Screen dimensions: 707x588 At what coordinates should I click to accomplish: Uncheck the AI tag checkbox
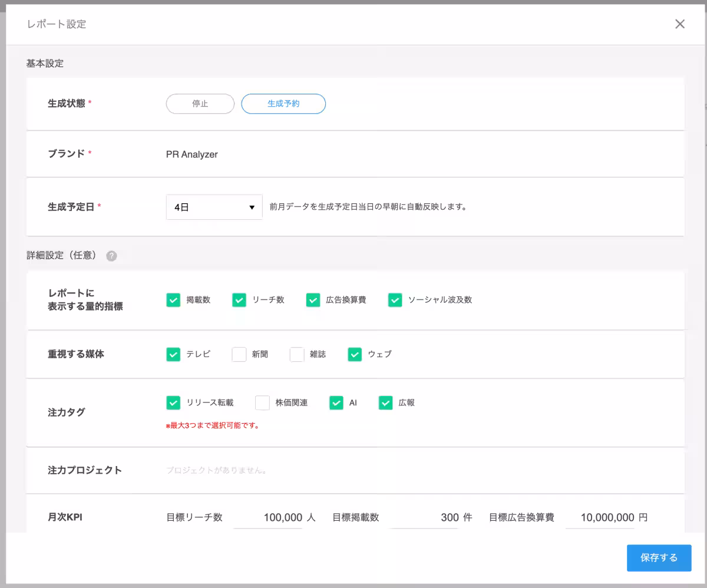pyautogui.click(x=336, y=402)
